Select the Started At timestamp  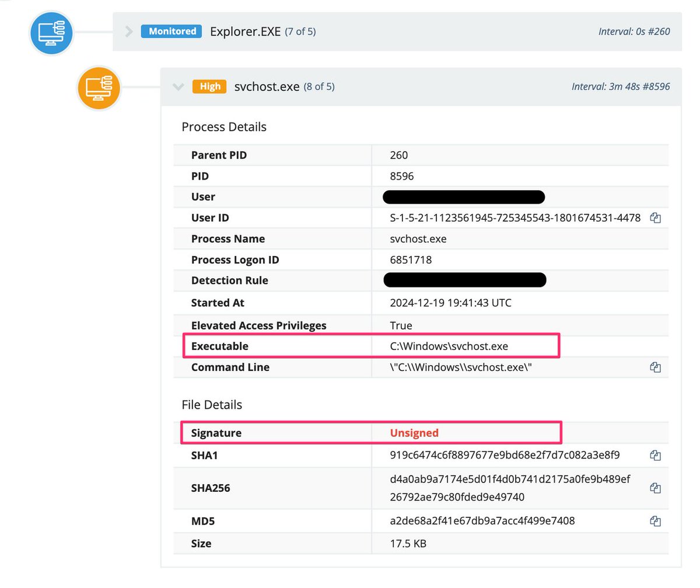[450, 303]
